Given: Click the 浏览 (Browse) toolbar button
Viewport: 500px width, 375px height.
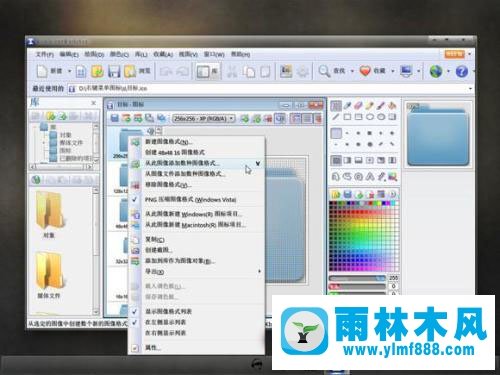Looking at the screenshot, I should click(x=137, y=71).
